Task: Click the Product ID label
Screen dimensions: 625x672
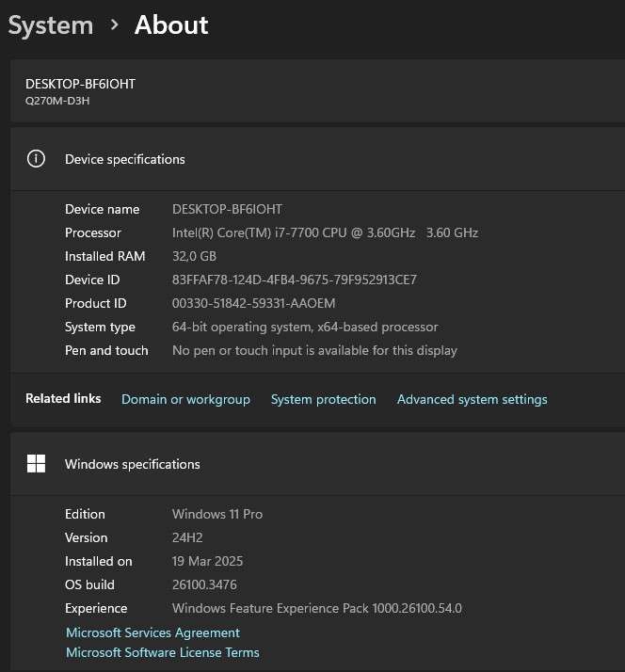Action: (x=96, y=303)
